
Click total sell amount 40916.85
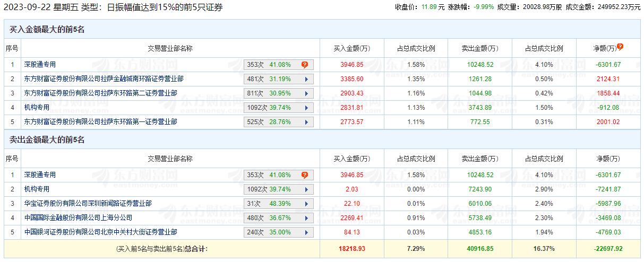coord(480,248)
